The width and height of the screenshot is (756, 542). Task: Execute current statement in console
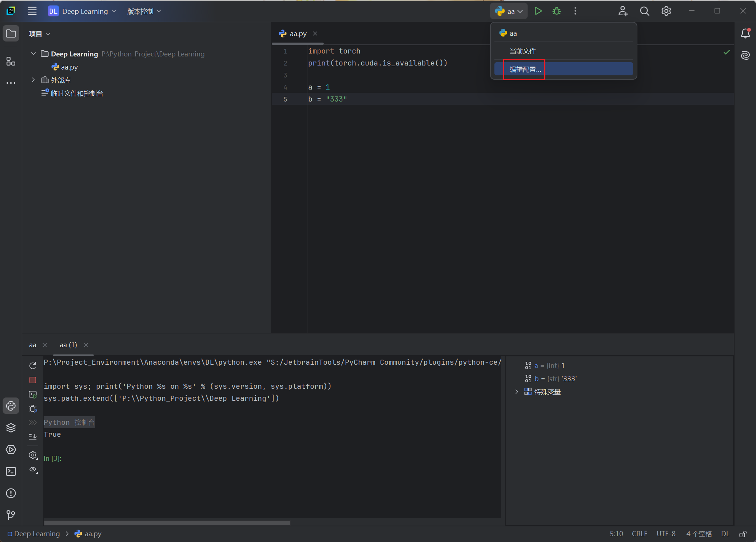point(33,394)
